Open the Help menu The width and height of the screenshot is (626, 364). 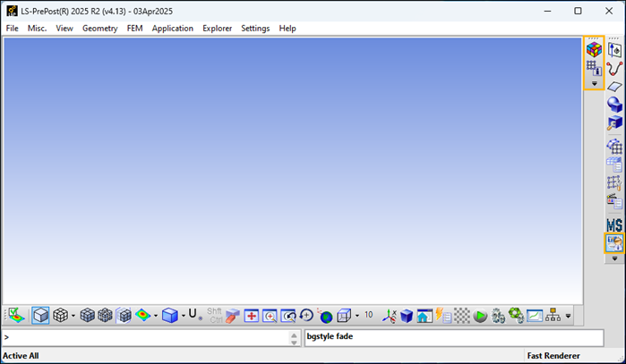(287, 29)
